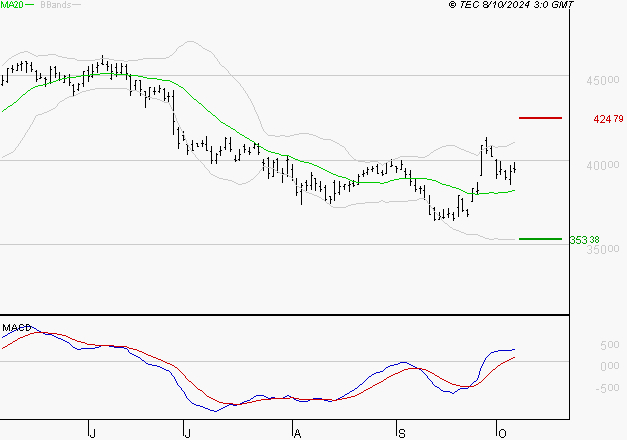
Task: Click the red 424.79 resistance value
Action: pos(608,119)
